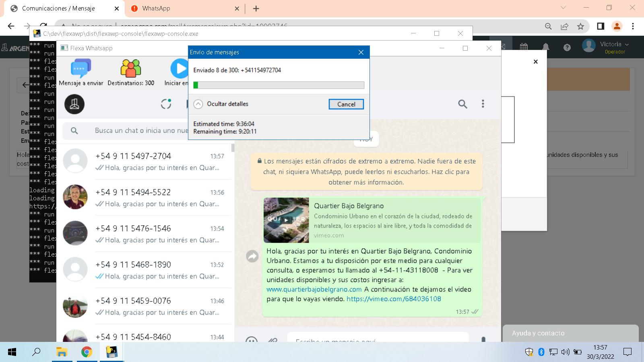Open Chrome tab search dropdown arrow

pos(563,8)
